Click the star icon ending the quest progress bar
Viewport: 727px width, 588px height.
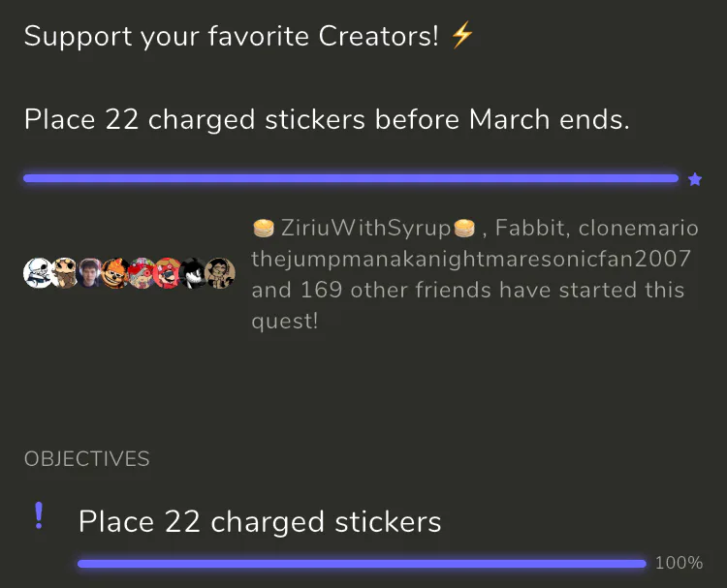tap(694, 179)
